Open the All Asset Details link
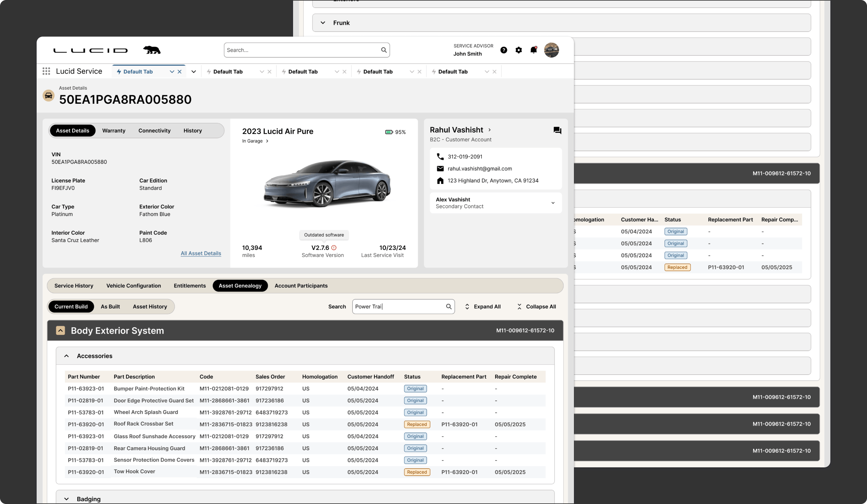867x504 pixels. (201, 254)
